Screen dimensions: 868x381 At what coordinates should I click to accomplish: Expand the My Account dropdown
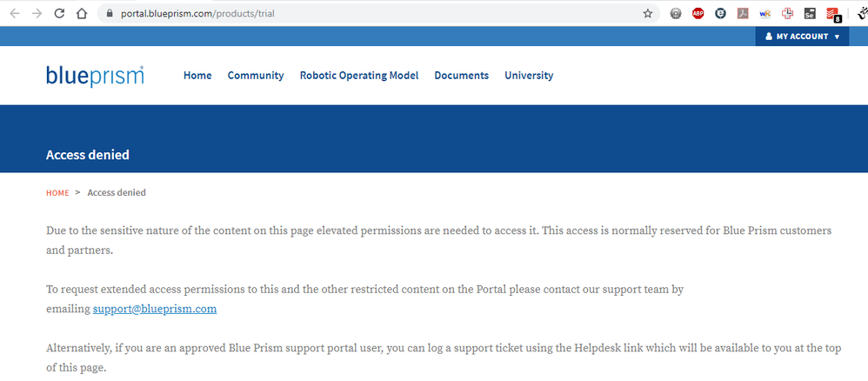pyautogui.click(x=802, y=37)
